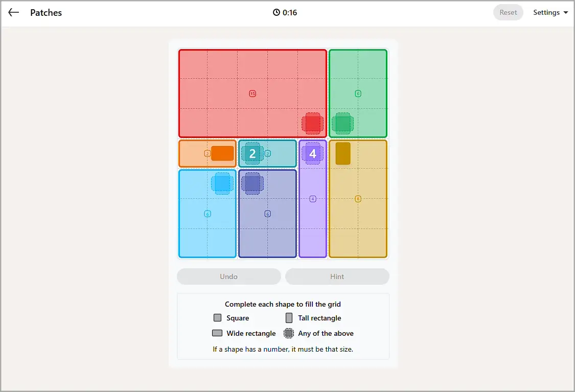Click the Undo button
Screen dimensions: 575x392
(229, 276)
